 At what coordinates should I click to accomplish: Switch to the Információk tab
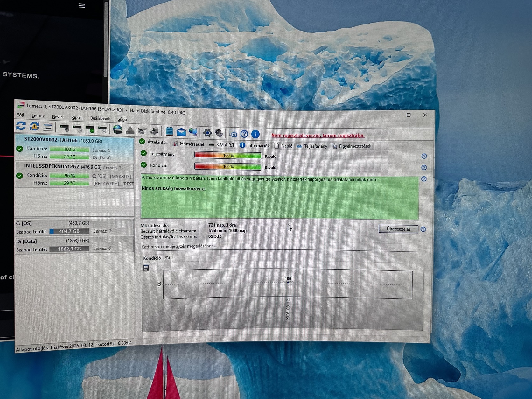tap(255, 145)
